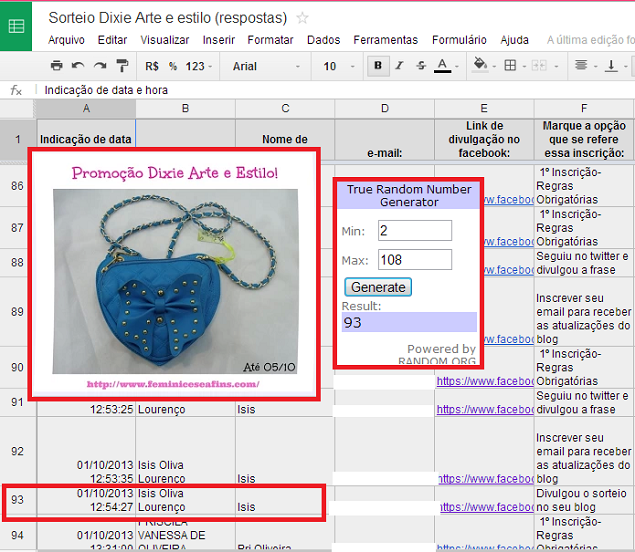The width and height of the screenshot is (635, 552).
Task: Click the row 1 'Nome de' header cell
Action: coord(285,139)
